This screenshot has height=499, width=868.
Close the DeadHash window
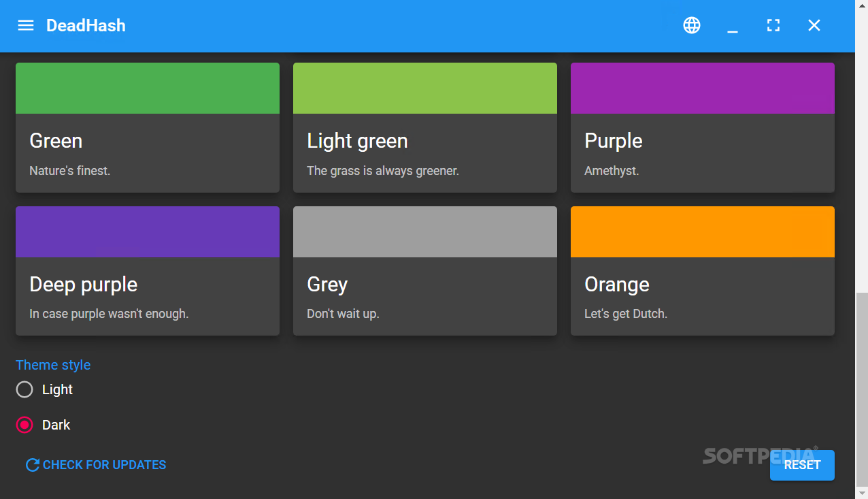click(814, 25)
